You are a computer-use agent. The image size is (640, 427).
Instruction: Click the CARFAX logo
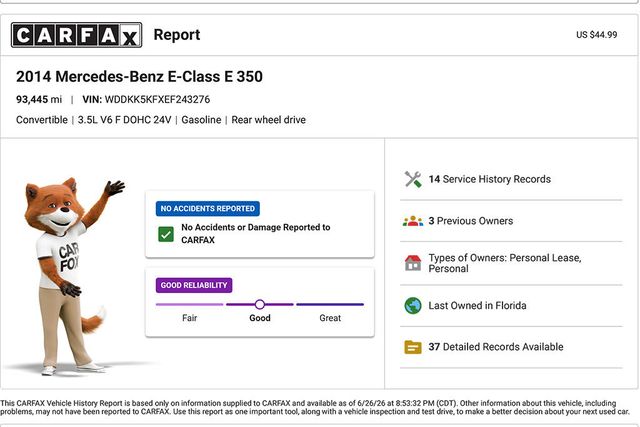pos(77,35)
